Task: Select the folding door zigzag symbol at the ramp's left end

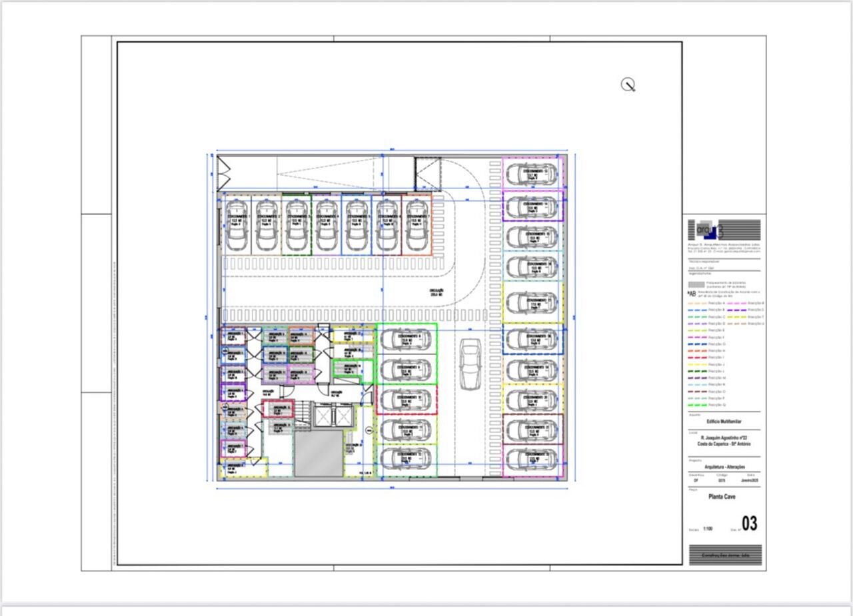Action: pos(223,173)
